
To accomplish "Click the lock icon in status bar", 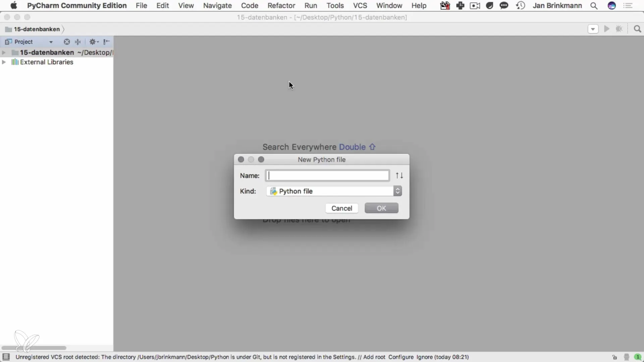I will coord(614,357).
